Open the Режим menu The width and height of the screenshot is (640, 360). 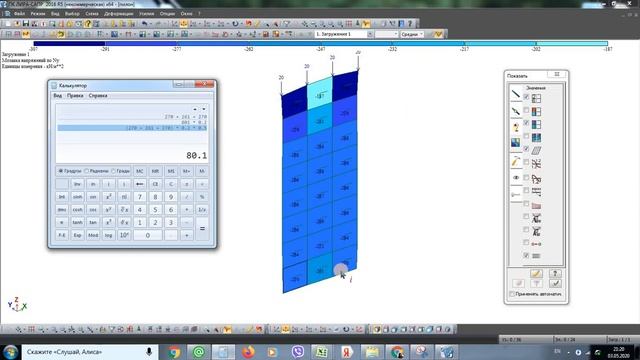[38, 13]
